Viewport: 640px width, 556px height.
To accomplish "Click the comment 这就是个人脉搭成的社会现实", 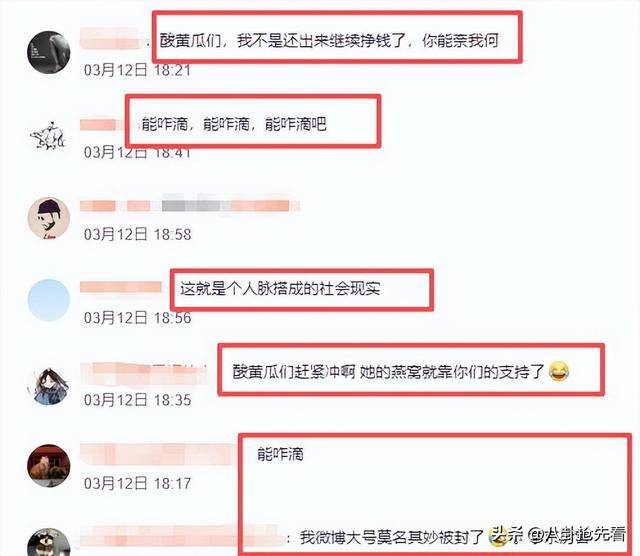I will point(280,289).
